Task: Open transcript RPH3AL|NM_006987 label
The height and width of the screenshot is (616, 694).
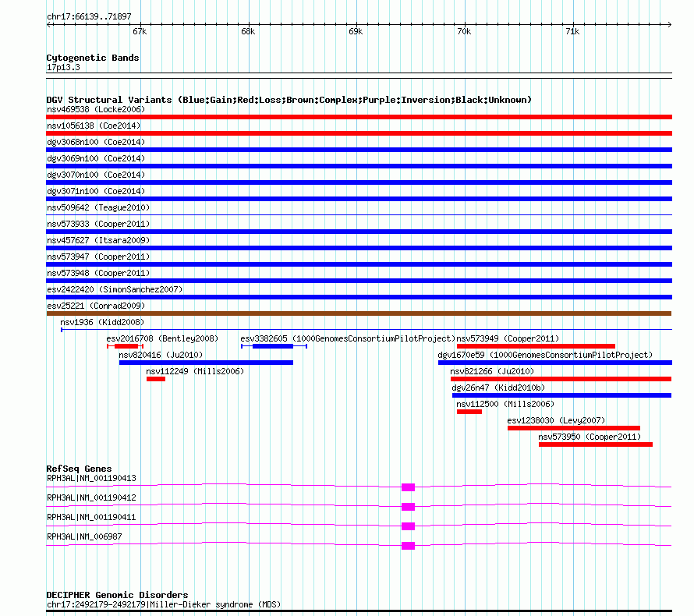Action: click(84, 536)
